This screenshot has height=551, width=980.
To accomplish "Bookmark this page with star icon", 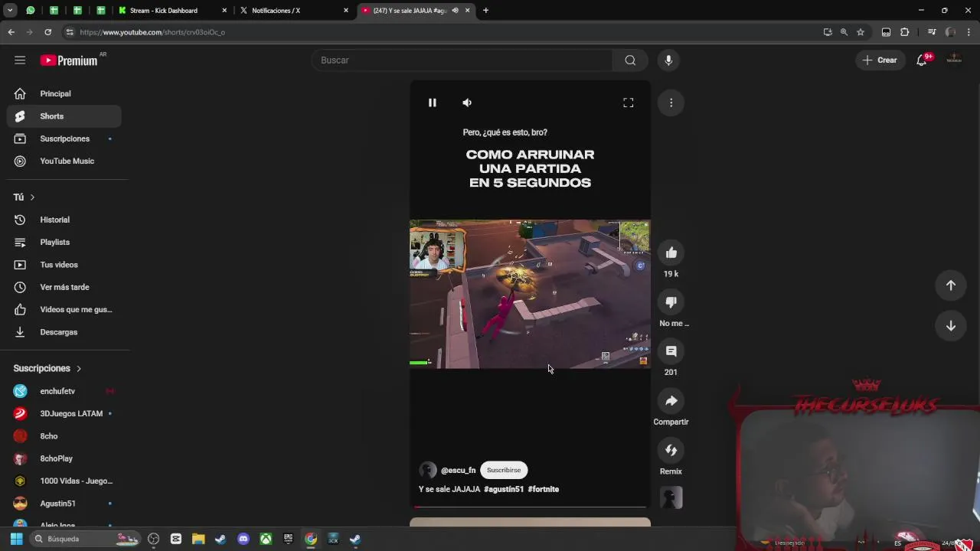I will (x=861, y=32).
